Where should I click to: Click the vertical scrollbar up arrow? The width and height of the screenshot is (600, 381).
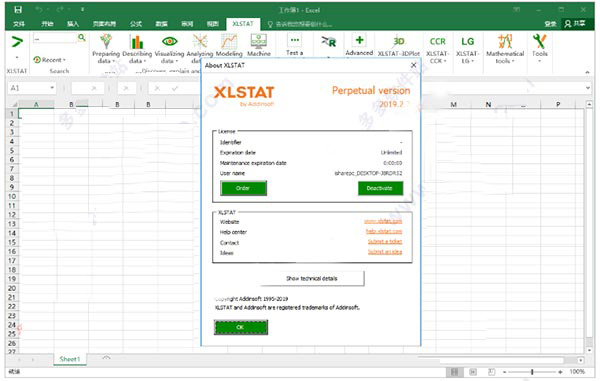pyautogui.click(x=589, y=104)
